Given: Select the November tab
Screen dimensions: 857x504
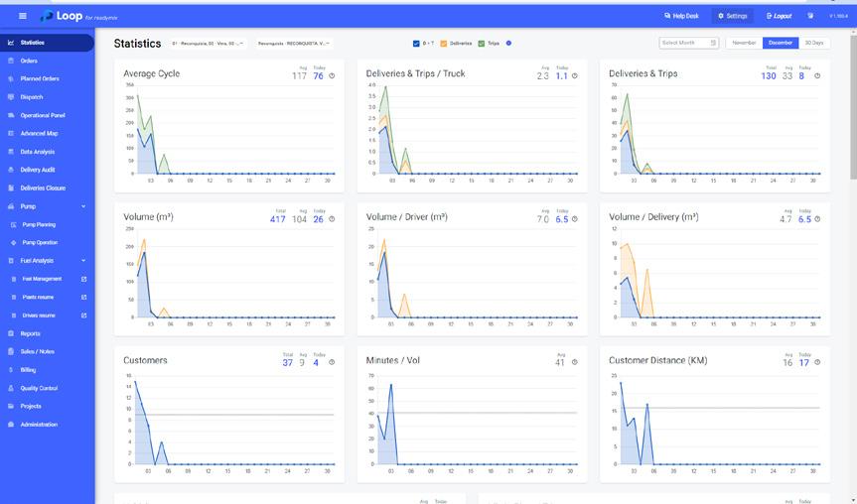Looking at the screenshot, I should point(744,43).
